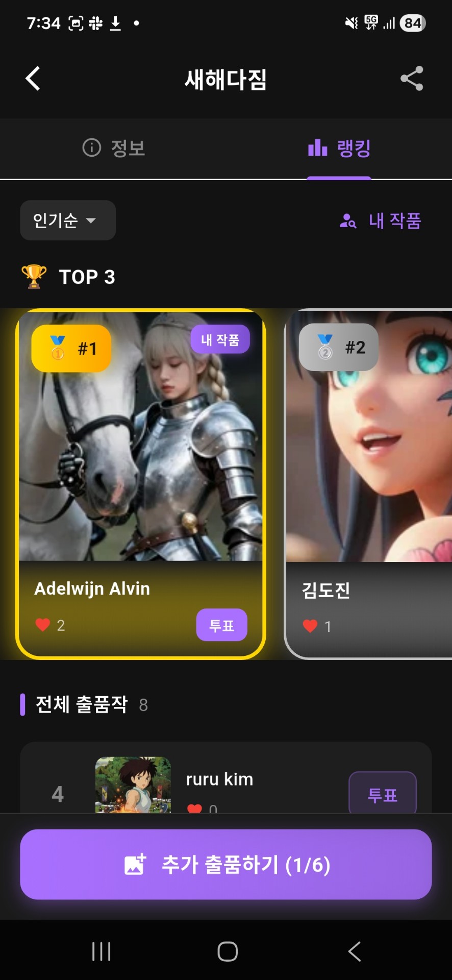Open the knight and horse artwork
452x980 pixels.
[141, 437]
